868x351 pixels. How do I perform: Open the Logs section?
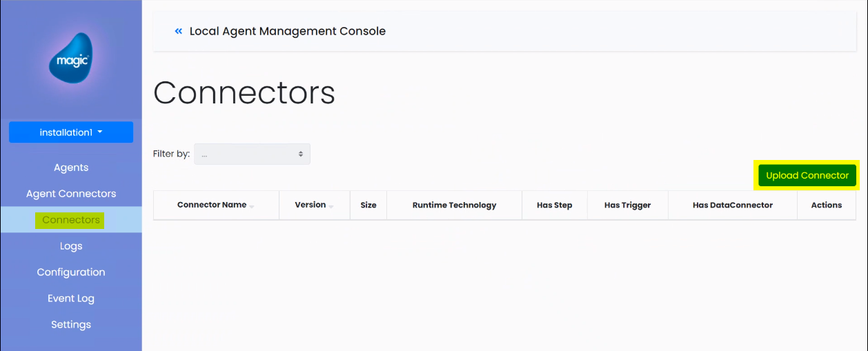click(71, 246)
